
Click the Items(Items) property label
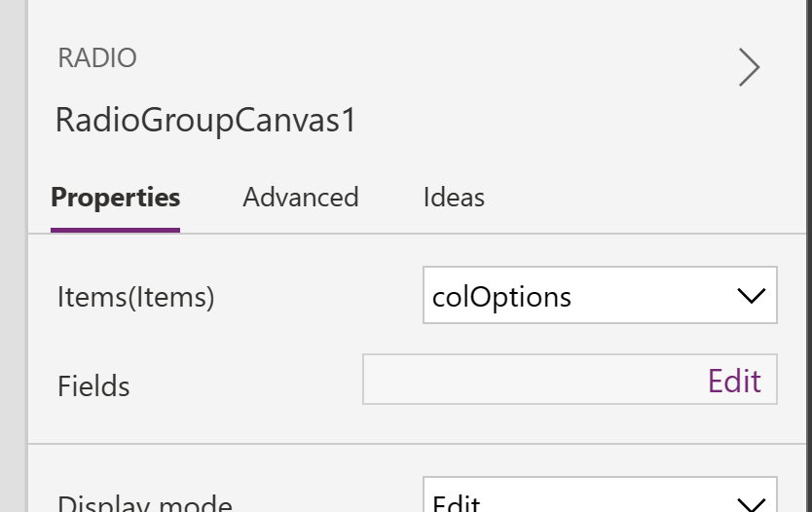(135, 297)
